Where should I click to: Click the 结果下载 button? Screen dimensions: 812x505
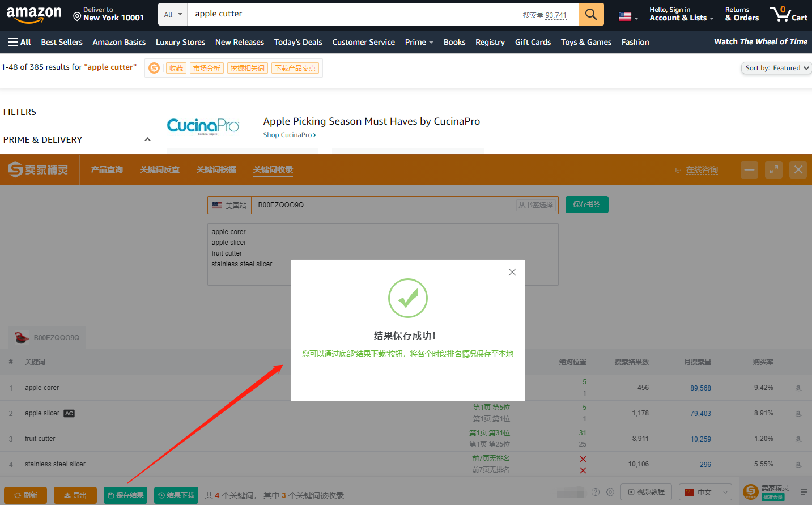click(x=176, y=495)
